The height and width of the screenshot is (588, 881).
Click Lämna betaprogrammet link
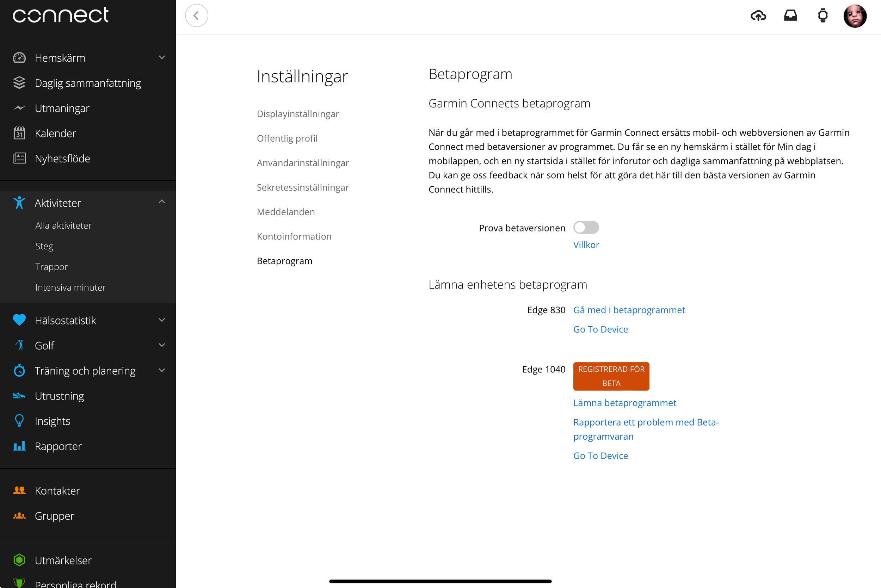tap(624, 403)
